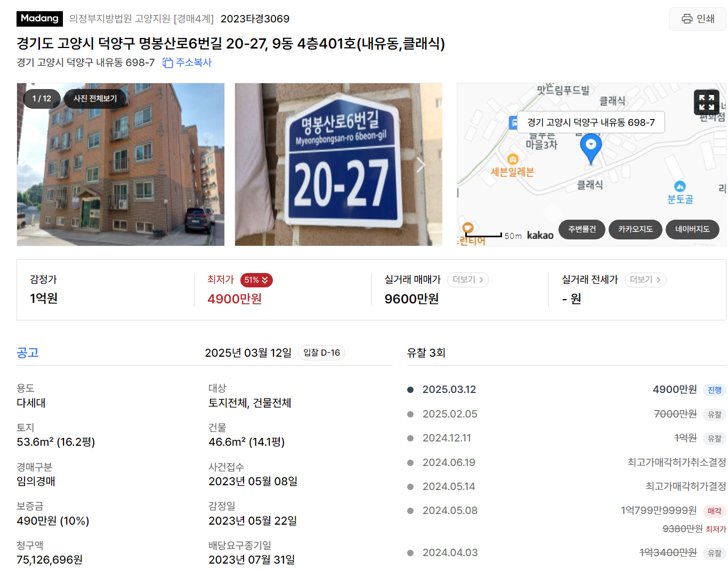Click the 세븐일레븐 store marker on map
Viewport: 728px width, 570px height.
(513, 159)
